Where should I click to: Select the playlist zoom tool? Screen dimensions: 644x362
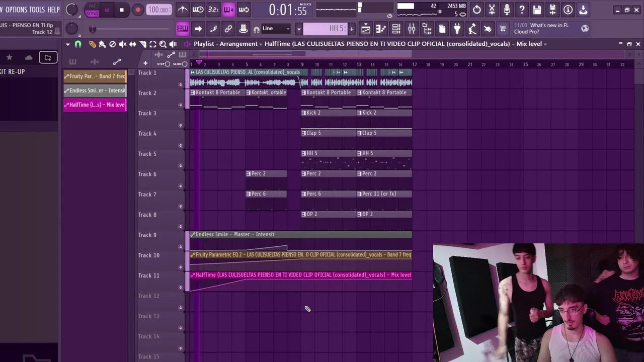[163, 44]
